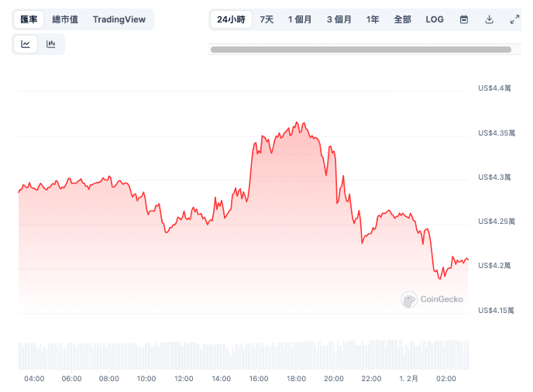
Task: Choose the 1 個月 range
Action: pos(300,19)
